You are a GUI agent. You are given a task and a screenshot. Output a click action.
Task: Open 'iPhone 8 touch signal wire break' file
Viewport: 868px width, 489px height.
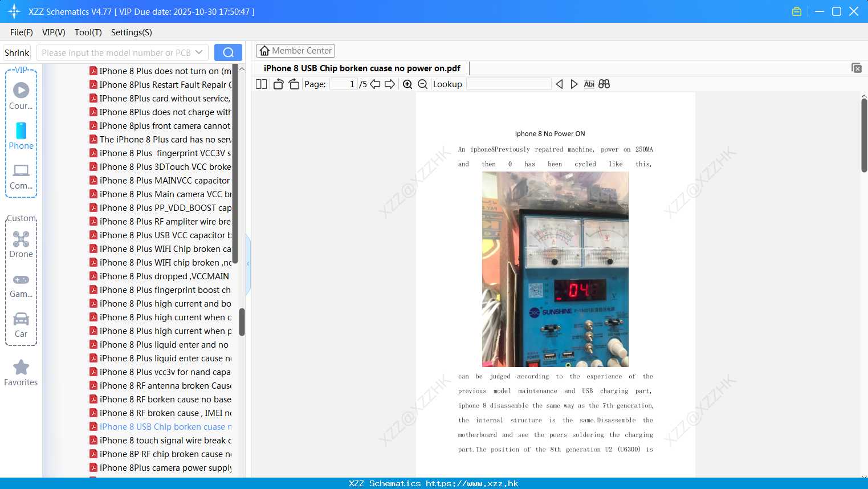click(x=161, y=441)
